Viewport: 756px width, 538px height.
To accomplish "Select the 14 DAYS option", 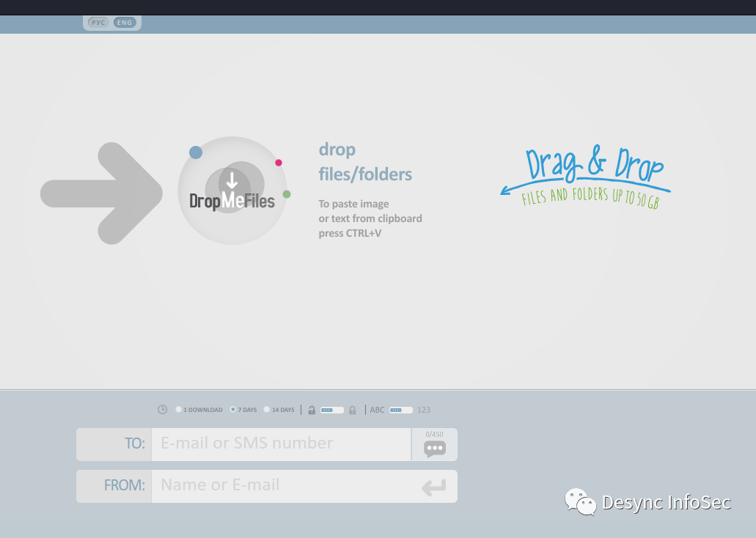I will (x=279, y=410).
